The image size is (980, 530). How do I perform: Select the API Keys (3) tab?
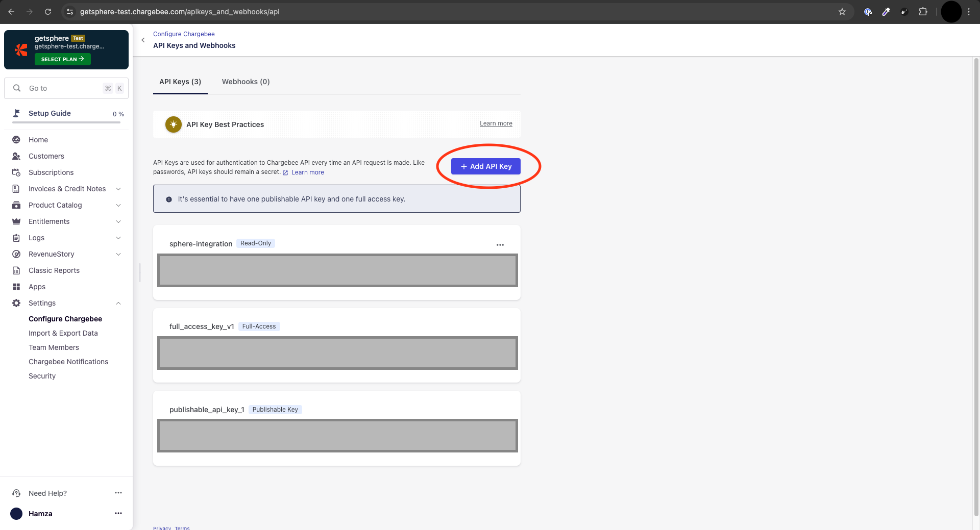click(x=180, y=82)
